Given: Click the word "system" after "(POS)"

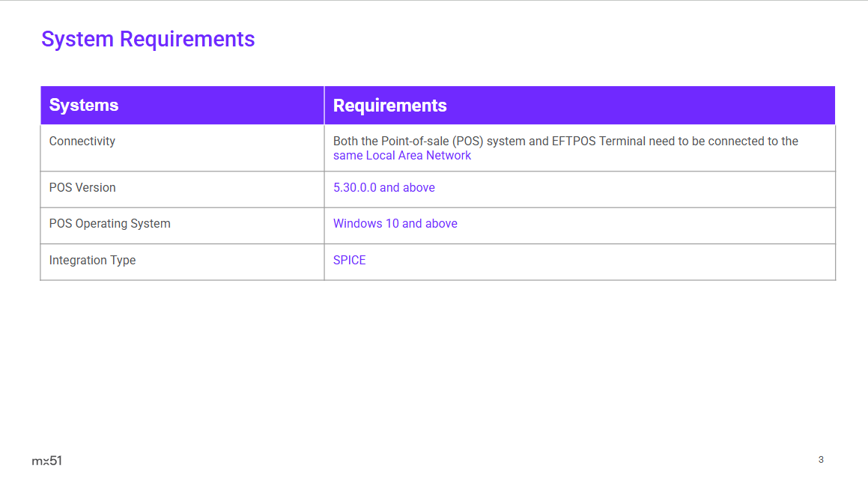Looking at the screenshot, I should pyautogui.click(x=506, y=141).
